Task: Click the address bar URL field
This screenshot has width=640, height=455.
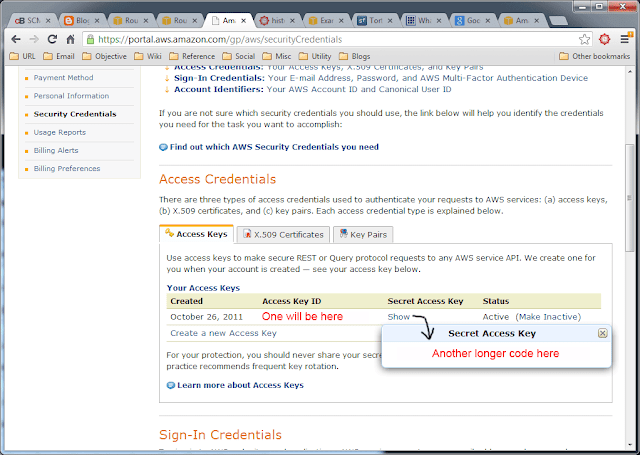Action: (x=335, y=39)
